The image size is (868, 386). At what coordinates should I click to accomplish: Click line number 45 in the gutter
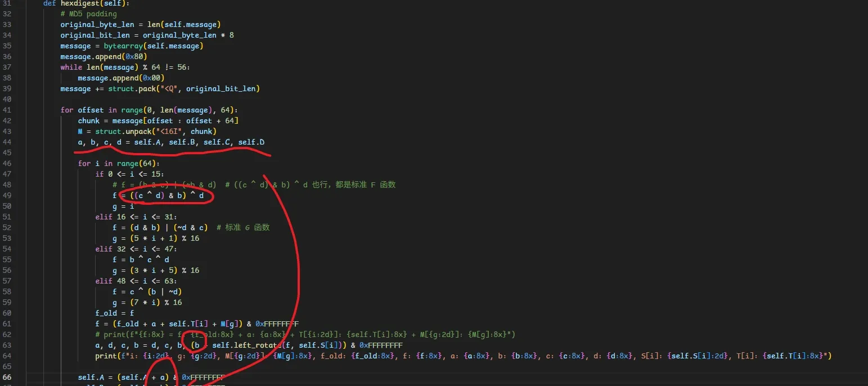click(7, 152)
